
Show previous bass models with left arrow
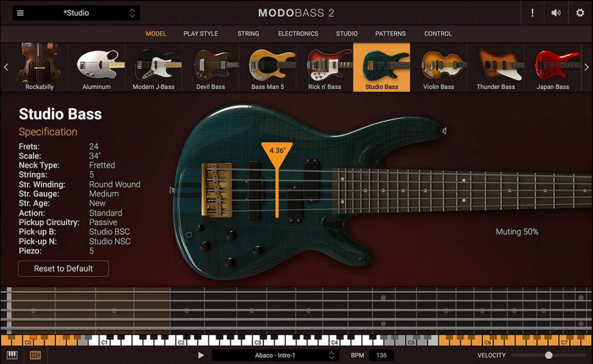click(x=6, y=67)
